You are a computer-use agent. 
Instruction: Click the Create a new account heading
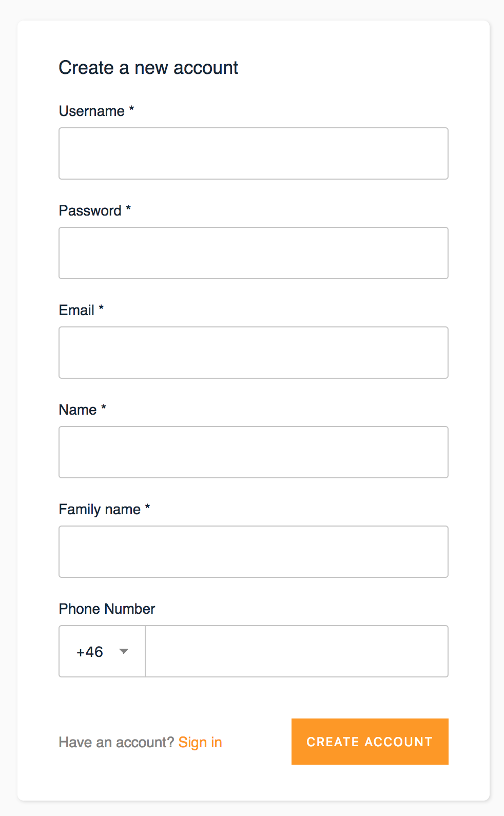coord(148,67)
